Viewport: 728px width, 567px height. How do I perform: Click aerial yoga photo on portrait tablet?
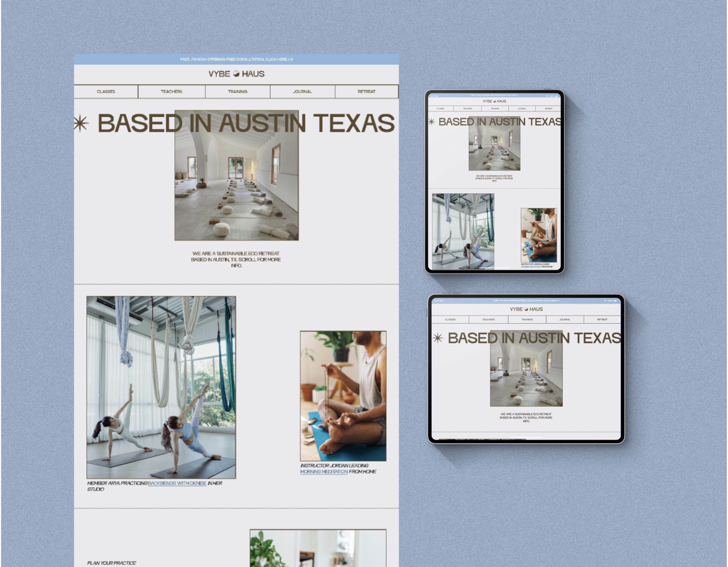point(463,231)
